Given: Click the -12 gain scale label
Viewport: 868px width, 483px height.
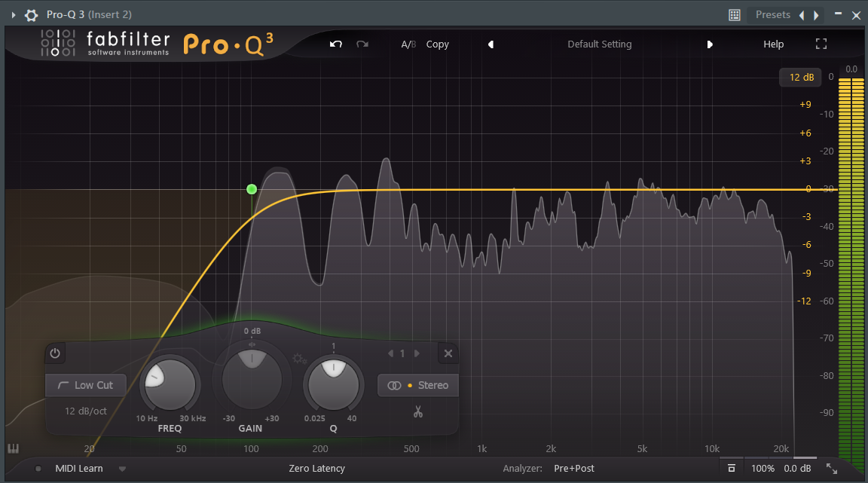Looking at the screenshot, I should [x=804, y=301].
